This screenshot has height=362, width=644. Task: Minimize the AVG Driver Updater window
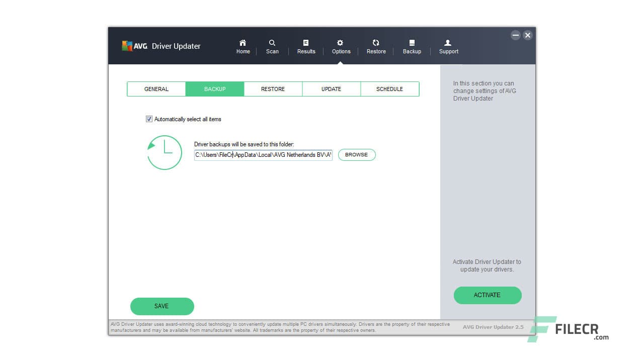pyautogui.click(x=516, y=35)
